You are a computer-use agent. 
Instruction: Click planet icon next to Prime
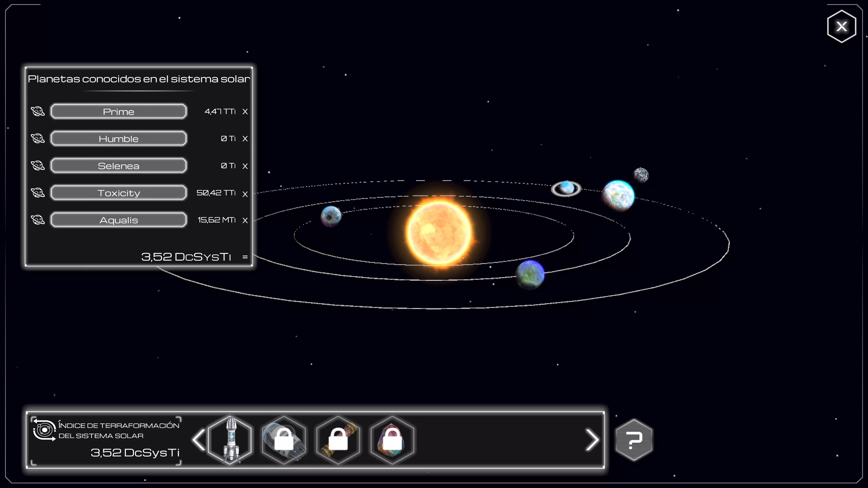[x=38, y=111]
